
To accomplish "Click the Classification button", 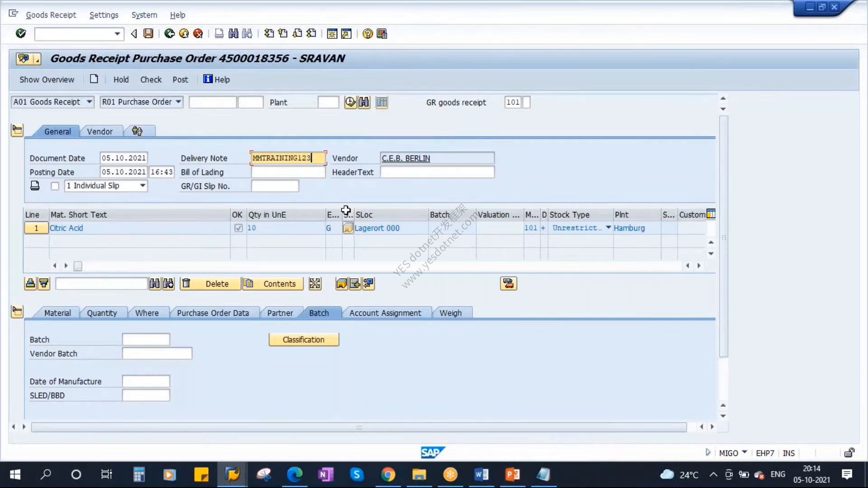I will (x=304, y=340).
